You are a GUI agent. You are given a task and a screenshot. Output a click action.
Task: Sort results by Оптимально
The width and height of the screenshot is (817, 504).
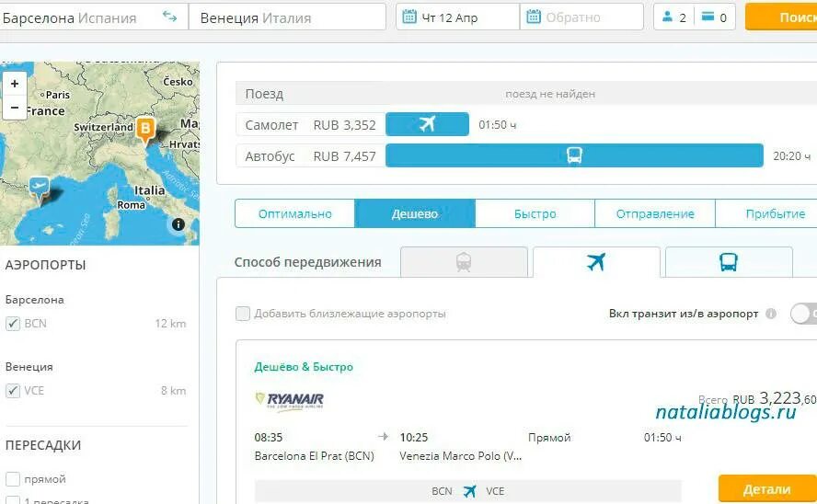(295, 213)
